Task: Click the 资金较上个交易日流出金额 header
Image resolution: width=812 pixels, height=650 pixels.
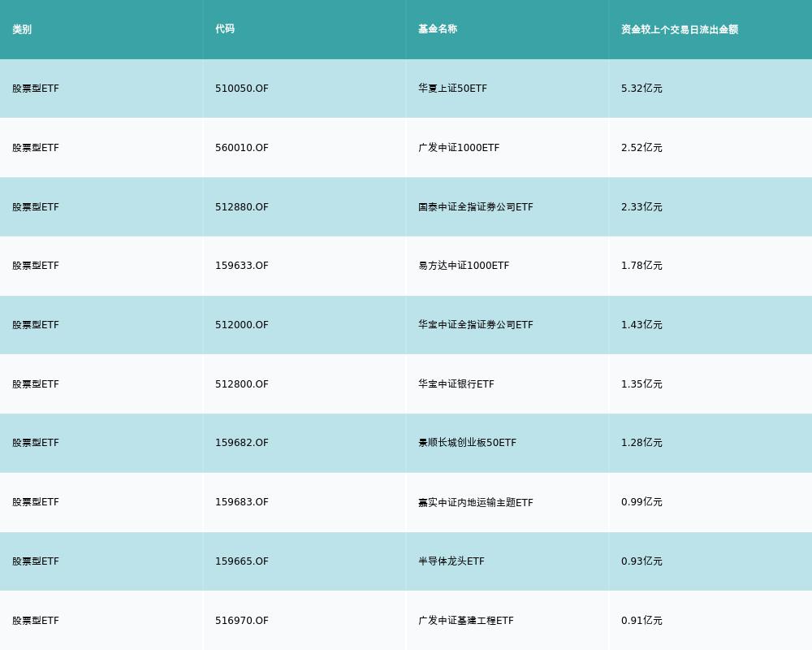Action: point(680,29)
